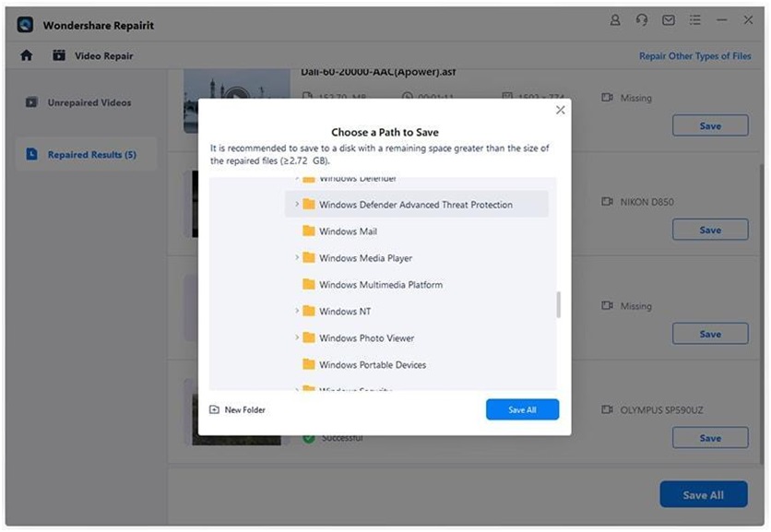Viewport: 771px width, 532px height.
Task: Click the Windows NT folder icon
Action: pyautogui.click(x=308, y=311)
